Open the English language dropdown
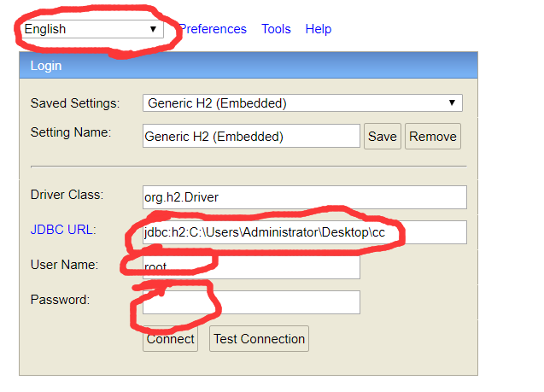The image size is (544, 392). pos(92,29)
